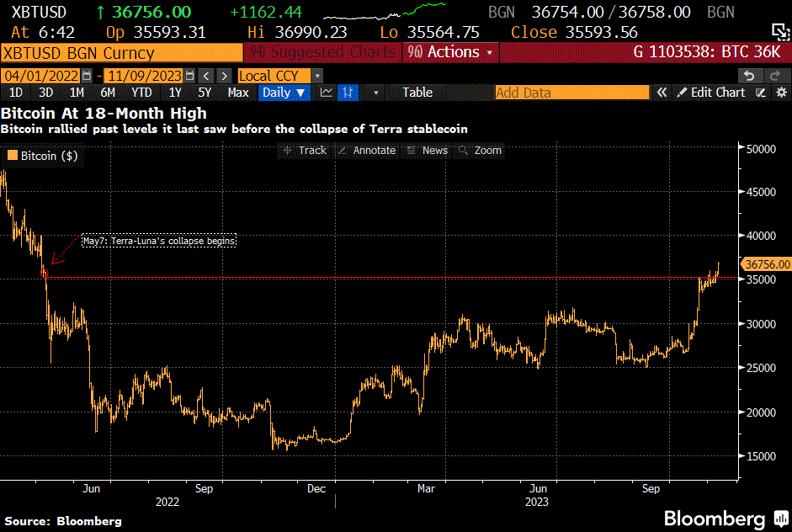Click the redo arrow button
This screenshot has height=532, width=792.
point(775,76)
